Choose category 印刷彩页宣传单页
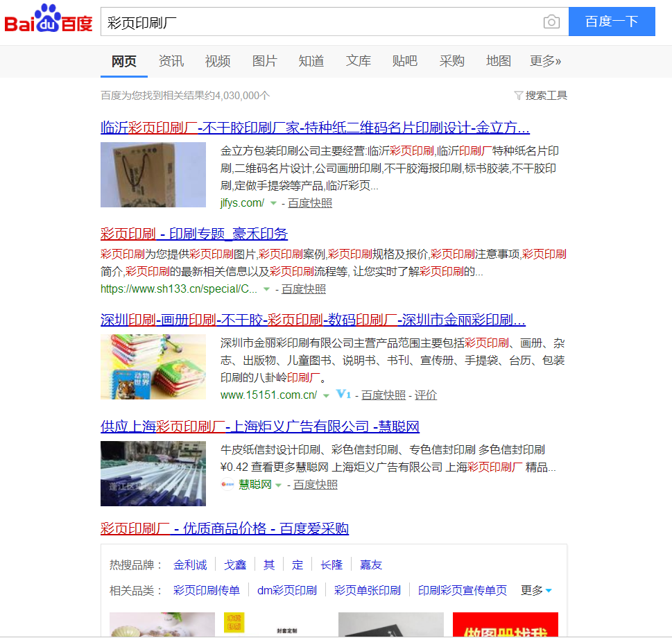The height and width of the screenshot is (638, 672). (x=462, y=590)
